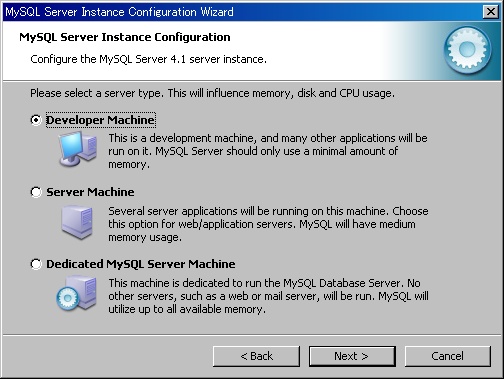Viewport: 504px width, 379px height.
Task: Select the Server Machine radio circle
Action: coord(36,192)
